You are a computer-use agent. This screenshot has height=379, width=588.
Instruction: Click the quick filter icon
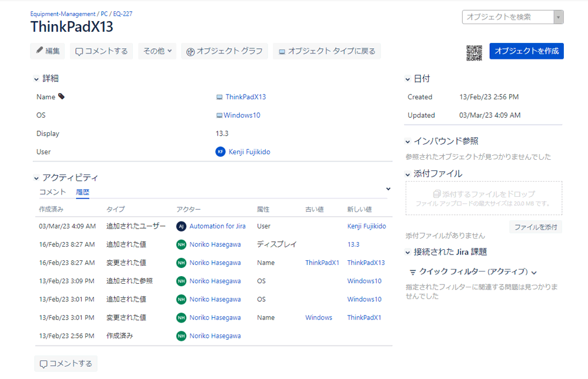click(x=413, y=272)
